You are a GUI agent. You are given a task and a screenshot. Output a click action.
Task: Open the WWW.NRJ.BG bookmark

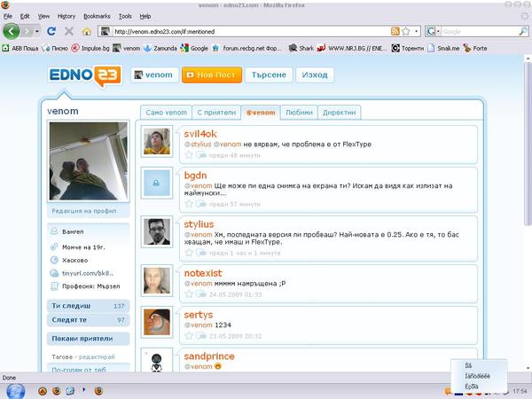click(351, 48)
